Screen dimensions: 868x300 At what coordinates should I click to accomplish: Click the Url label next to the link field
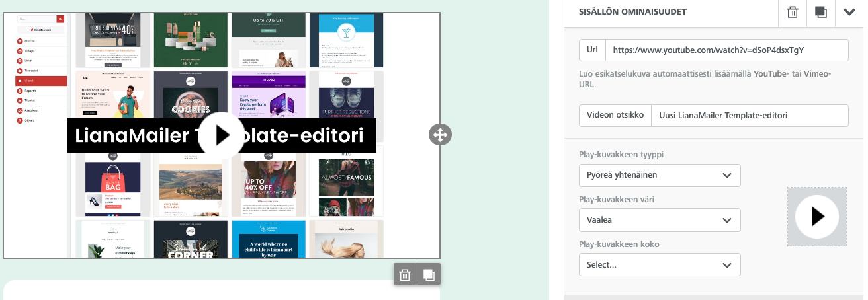592,50
